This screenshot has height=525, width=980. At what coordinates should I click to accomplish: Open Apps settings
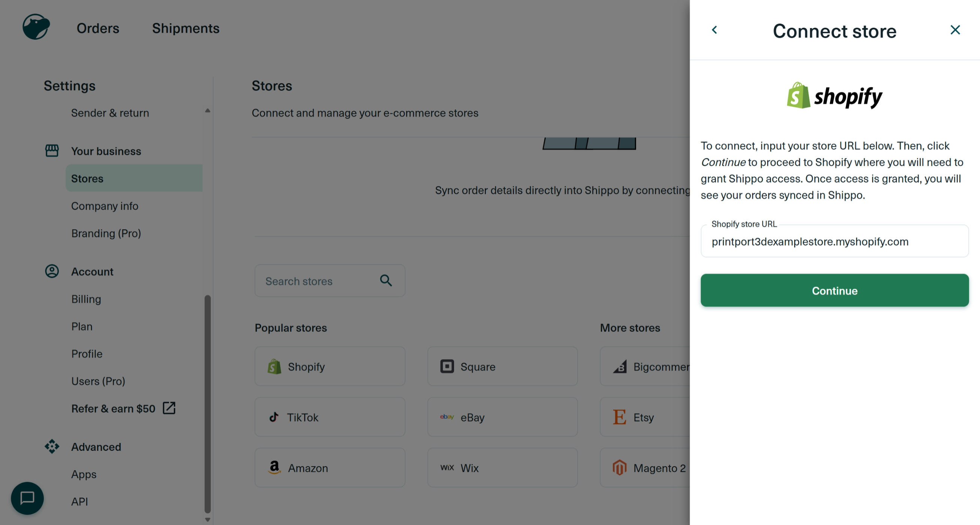pyautogui.click(x=84, y=474)
